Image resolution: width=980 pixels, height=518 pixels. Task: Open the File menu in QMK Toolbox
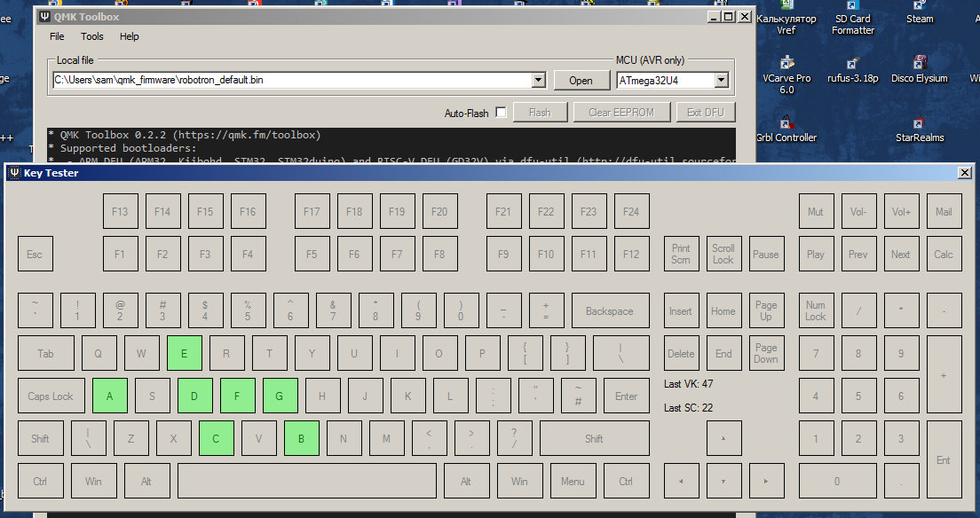pyautogui.click(x=57, y=36)
